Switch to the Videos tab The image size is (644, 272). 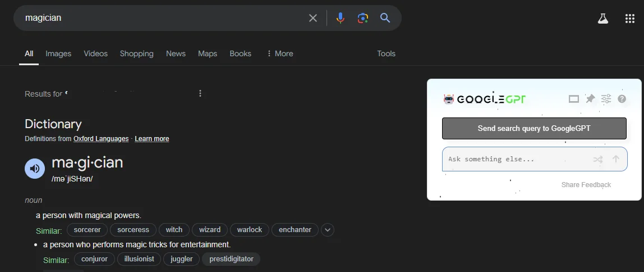tap(96, 53)
